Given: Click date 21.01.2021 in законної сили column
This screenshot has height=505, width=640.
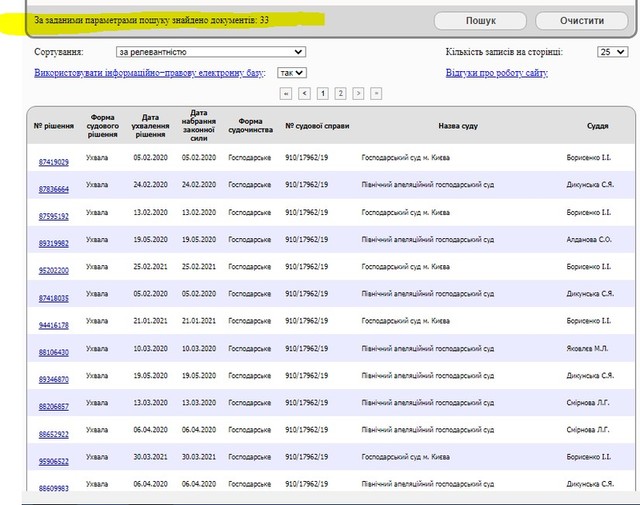Looking at the screenshot, I should 199,321.
